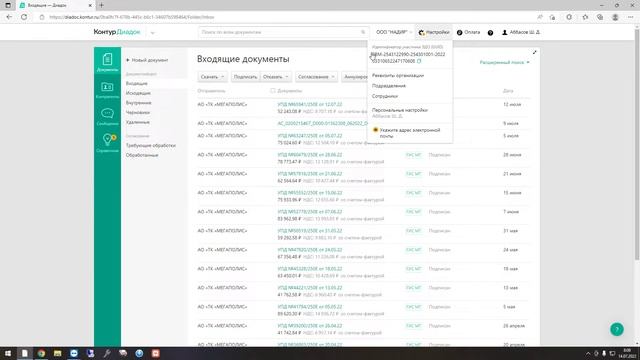Open the Документы sidebar section
Viewport: 640px width, 360px height.
point(107,62)
